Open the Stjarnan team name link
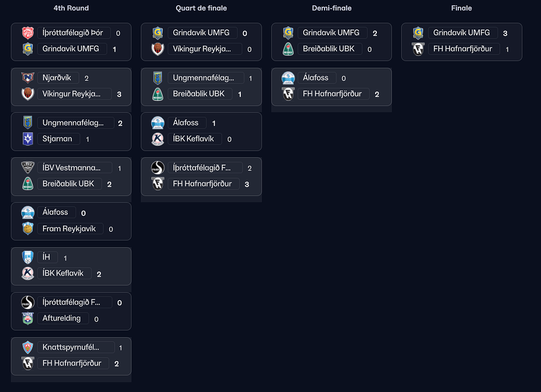Viewport: 541px width, 392px height. (x=57, y=139)
